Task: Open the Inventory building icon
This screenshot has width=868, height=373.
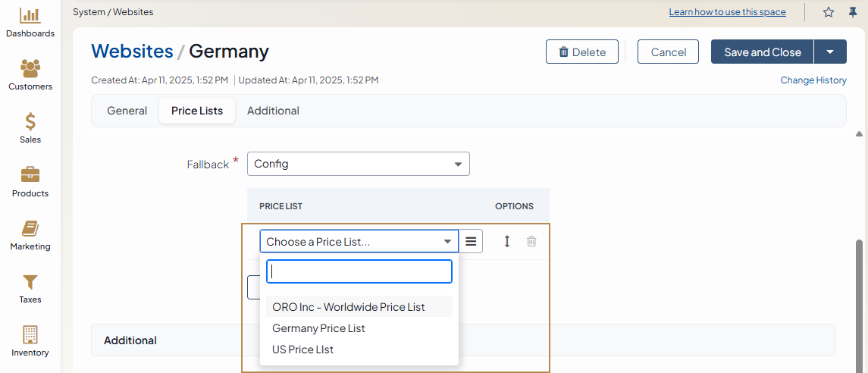Action: coord(30,334)
